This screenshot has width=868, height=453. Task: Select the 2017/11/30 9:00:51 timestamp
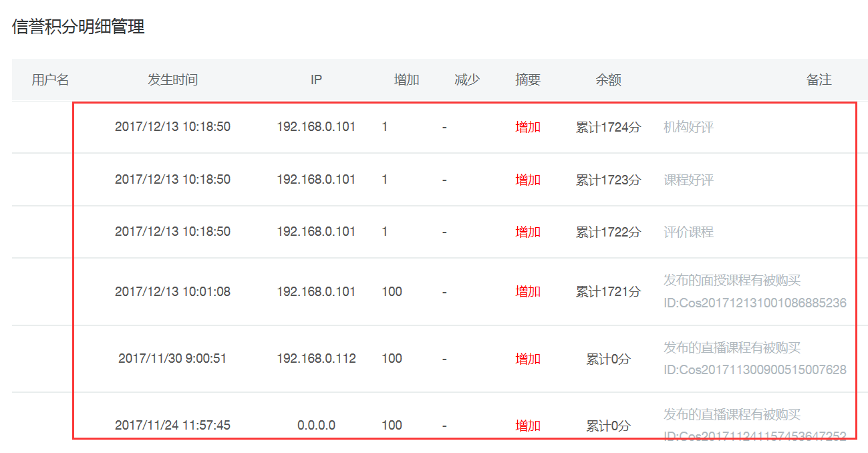tap(172, 359)
